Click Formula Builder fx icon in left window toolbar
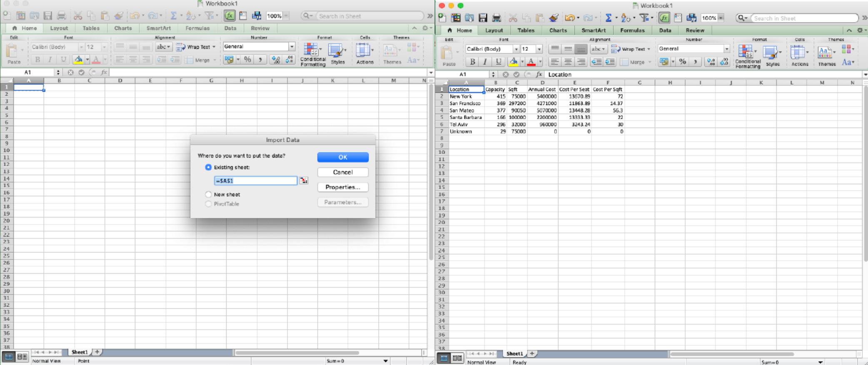Screen dimensions: 868x365 click(x=229, y=16)
